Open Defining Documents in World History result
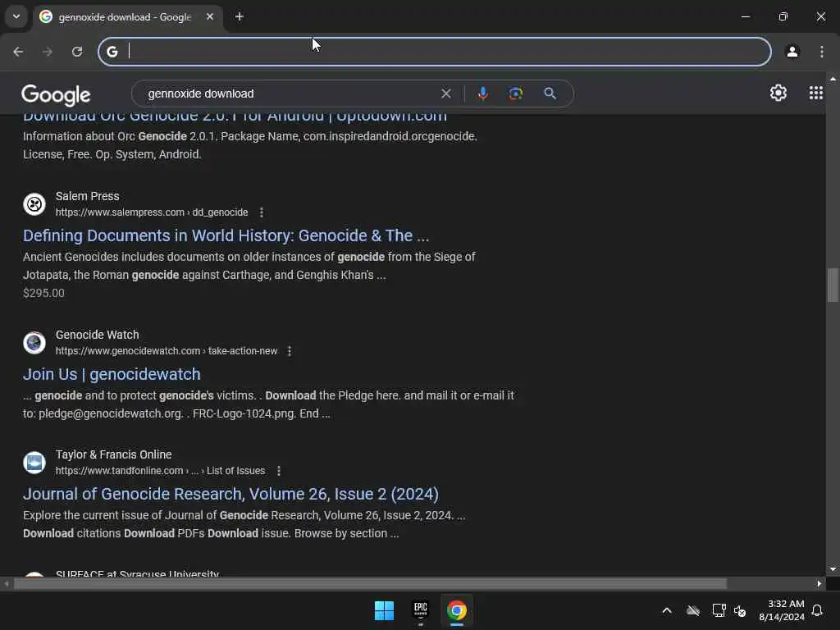Screen dimensions: 840x630 pos(226,235)
